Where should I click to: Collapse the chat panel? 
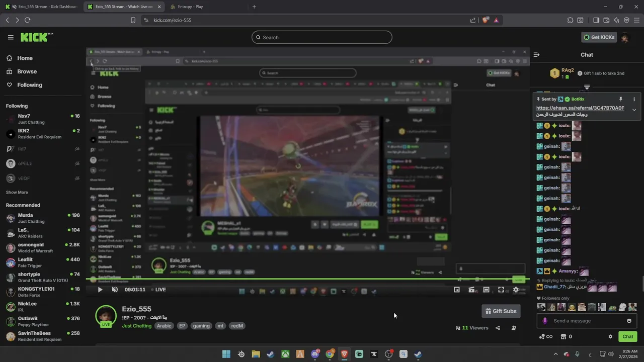[536, 55]
